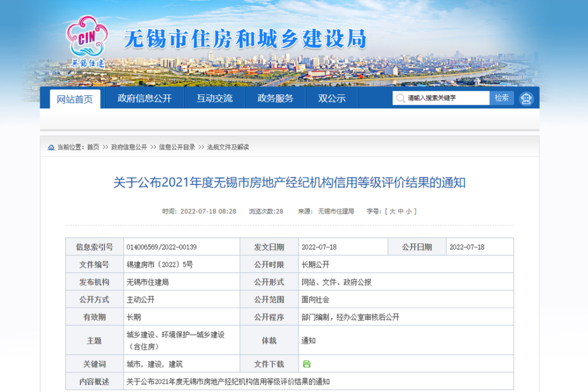Click view count 浏览次数:28

(266, 211)
